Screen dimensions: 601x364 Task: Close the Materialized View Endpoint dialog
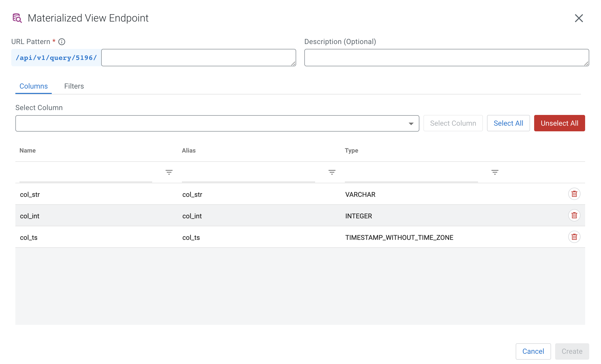[x=579, y=18]
